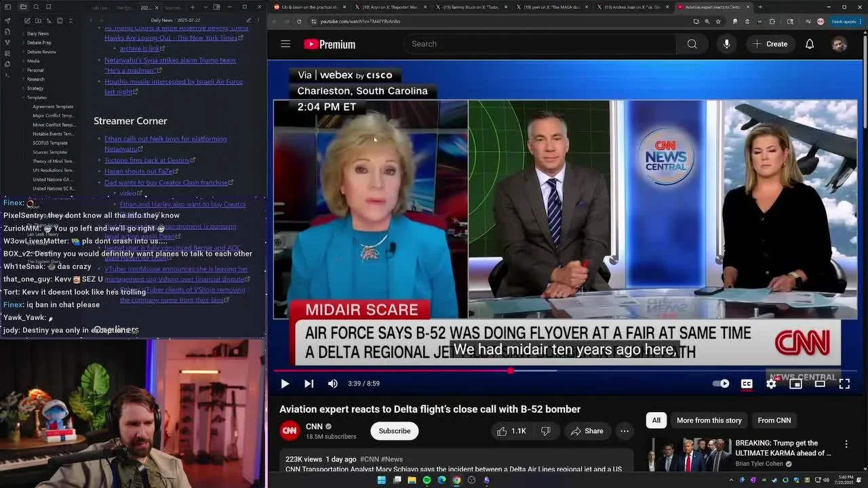The width and height of the screenshot is (868, 488).
Task: Start voice search with the microphone
Action: tap(726, 44)
